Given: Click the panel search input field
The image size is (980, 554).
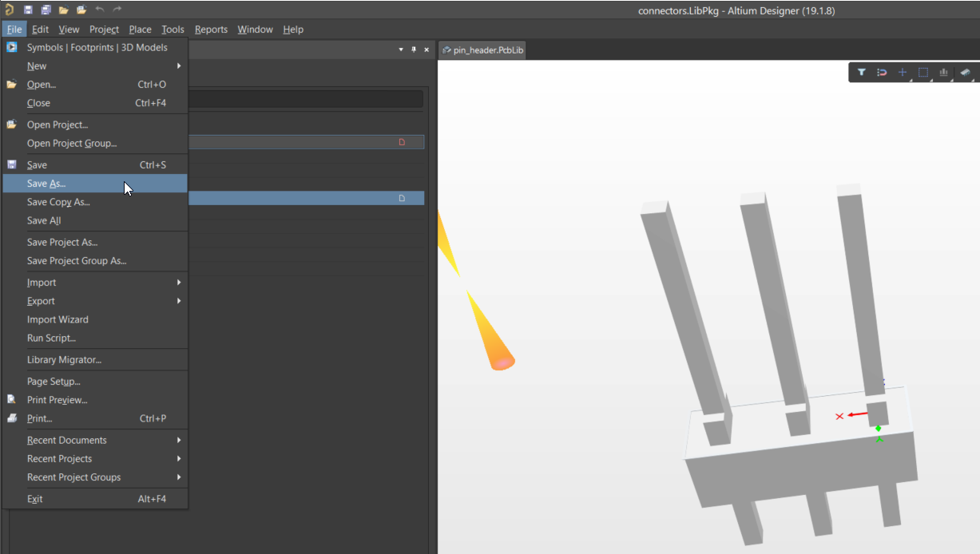Looking at the screenshot, I should point(304,99).
